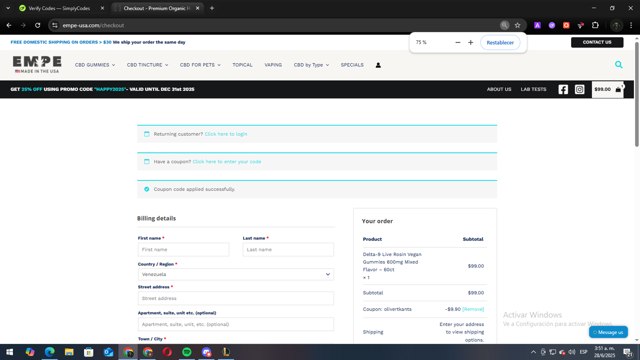Expand the CBD TINCTURE menu
Screen dimensions: 640x360
(147, 65)
